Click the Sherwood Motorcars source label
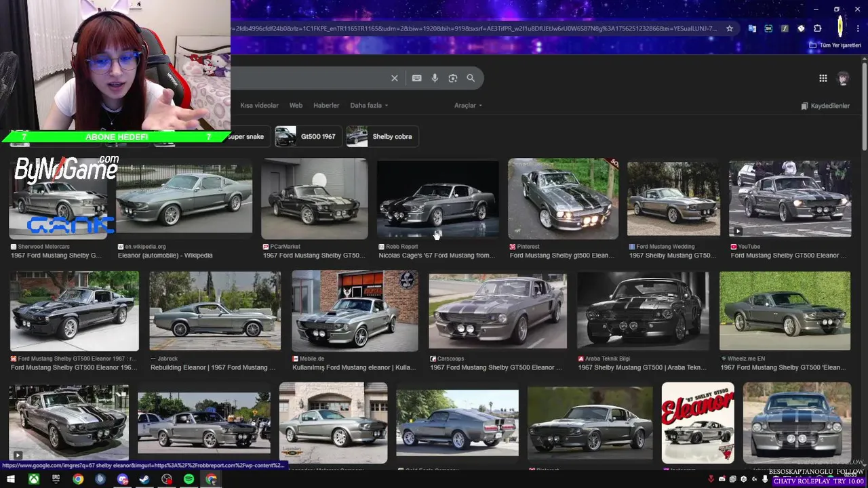Image resolution: width=868 pixels, height=488 pixels. point(43,247)
